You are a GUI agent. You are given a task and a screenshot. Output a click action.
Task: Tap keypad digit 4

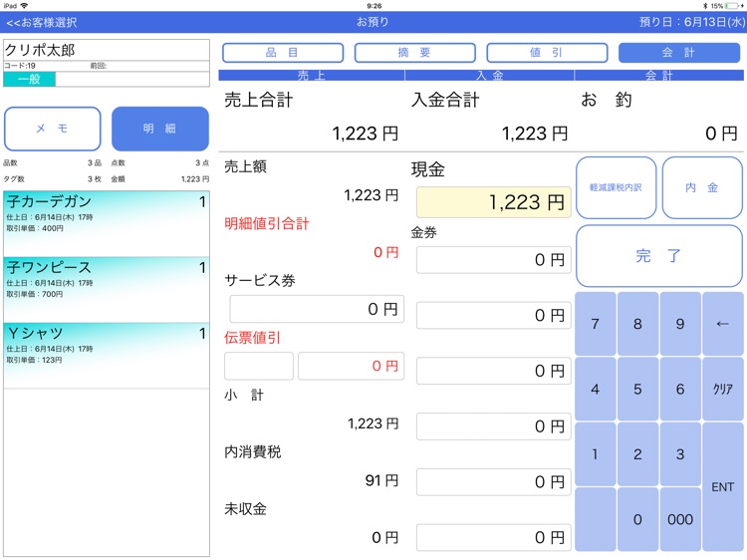pos(595,390)
